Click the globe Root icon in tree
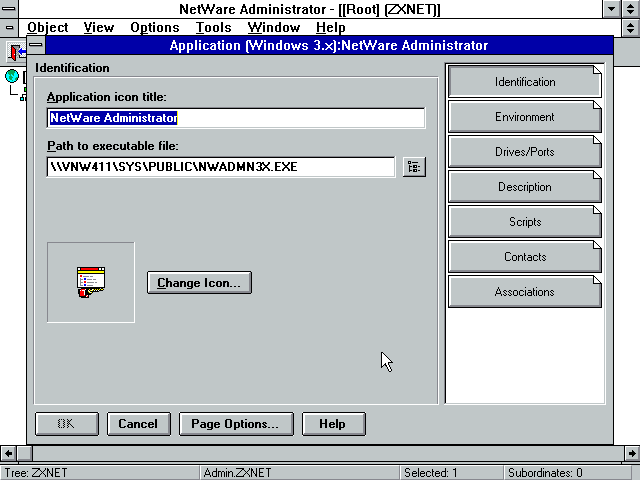The width and height of the screenshot is (640, 480). pyautogui.click(x=12, y=76)
